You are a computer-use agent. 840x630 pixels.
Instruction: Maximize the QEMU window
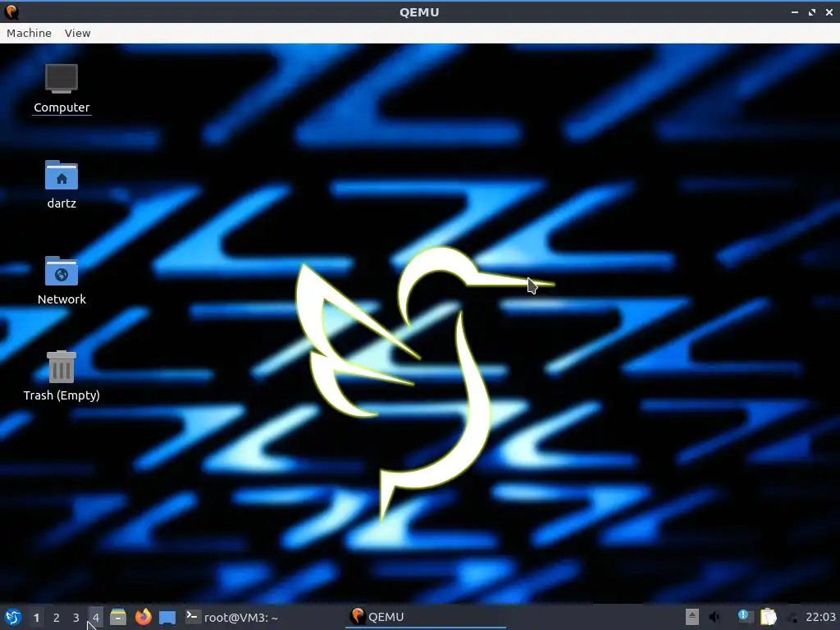point(812,11)
